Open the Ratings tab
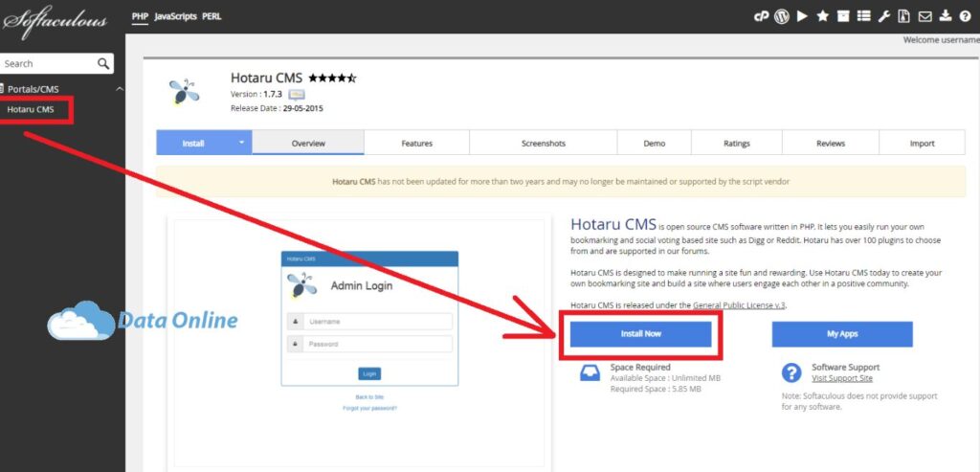The image size is (980, 472). [x=737, y=144]
